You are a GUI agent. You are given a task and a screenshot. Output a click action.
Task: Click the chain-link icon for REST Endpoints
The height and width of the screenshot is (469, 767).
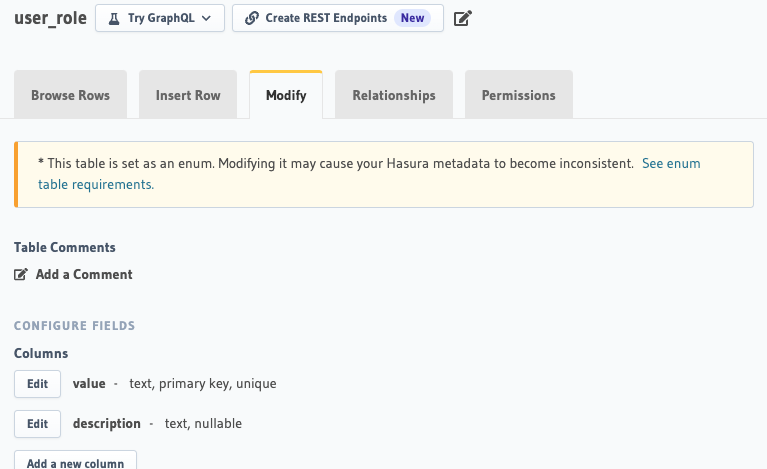(x=251, y=19)
